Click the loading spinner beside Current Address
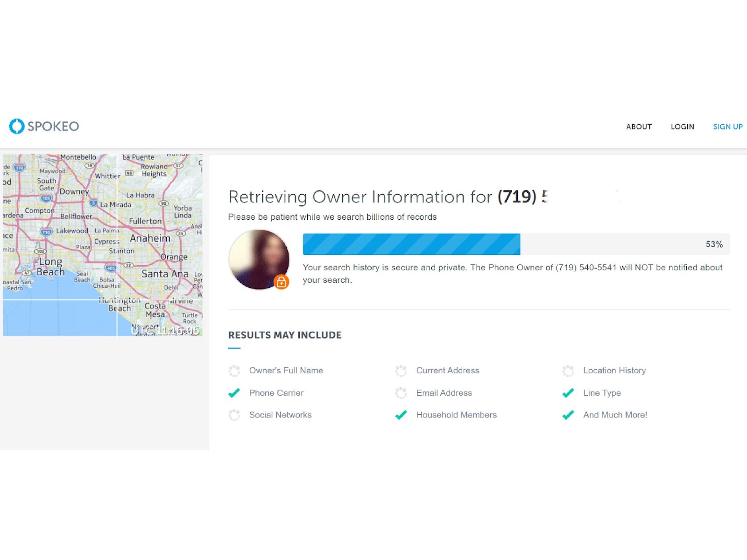Viewport: 747px width, 560px height. point(401,371)
